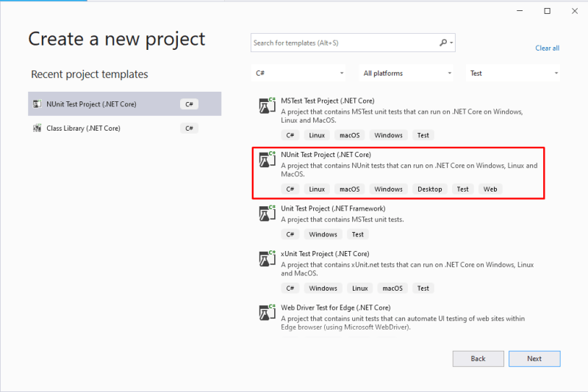Open the C# language filter dropdown
Screen dimensions: 588x392
298,73
